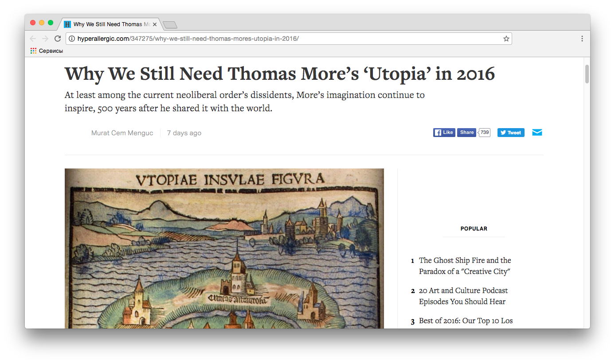The width and height of the screenshot is (615, 364).
Task: Click the Facebook Share button
Action: tap(467, 133)
